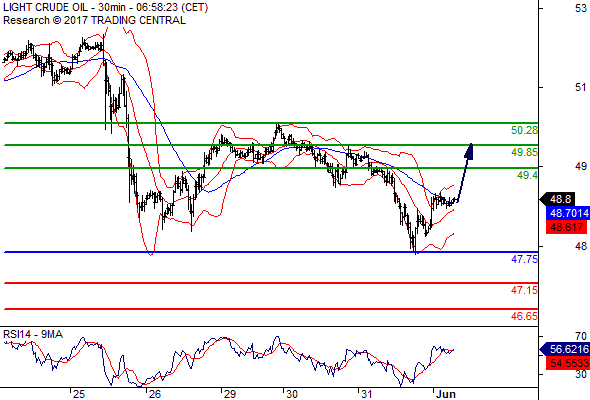Click the blue 48.7014 moving average tag
This screenshot has width=590, height=400.
coord(568,213)
